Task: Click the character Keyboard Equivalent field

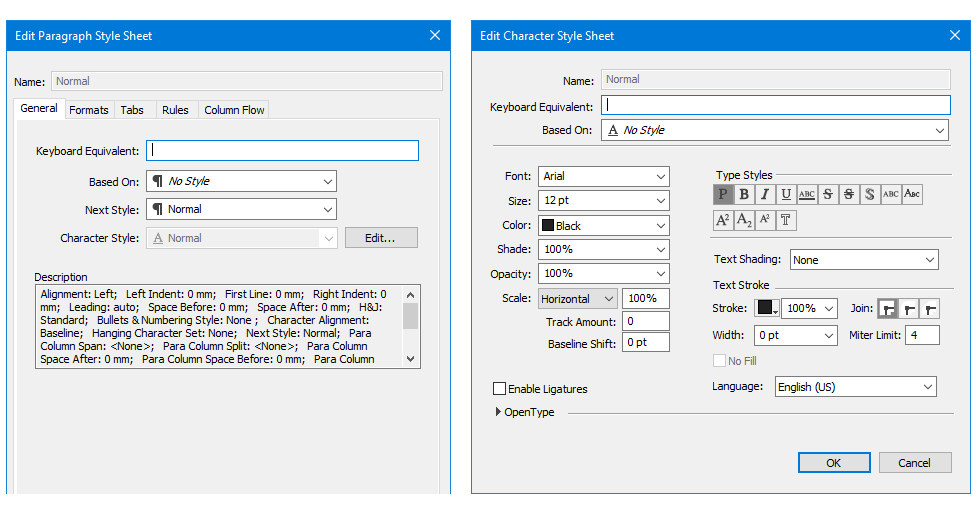Action: coord(776,105)
